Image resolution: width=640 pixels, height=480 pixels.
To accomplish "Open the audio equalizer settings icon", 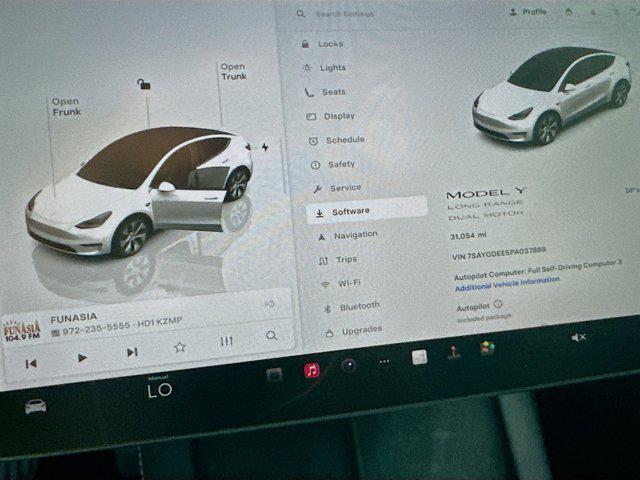I will coord(227,341).
